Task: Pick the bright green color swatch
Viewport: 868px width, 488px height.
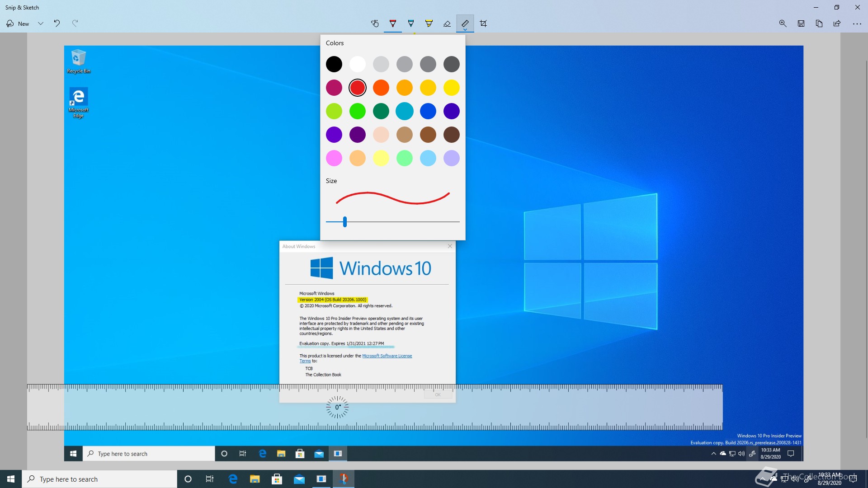Action: click(358, 111)
